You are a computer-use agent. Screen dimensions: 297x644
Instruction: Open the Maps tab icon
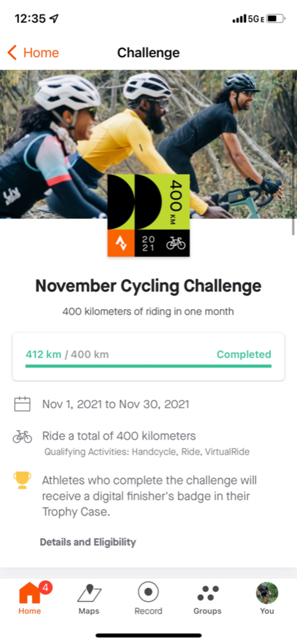click(x=89, y=593)
